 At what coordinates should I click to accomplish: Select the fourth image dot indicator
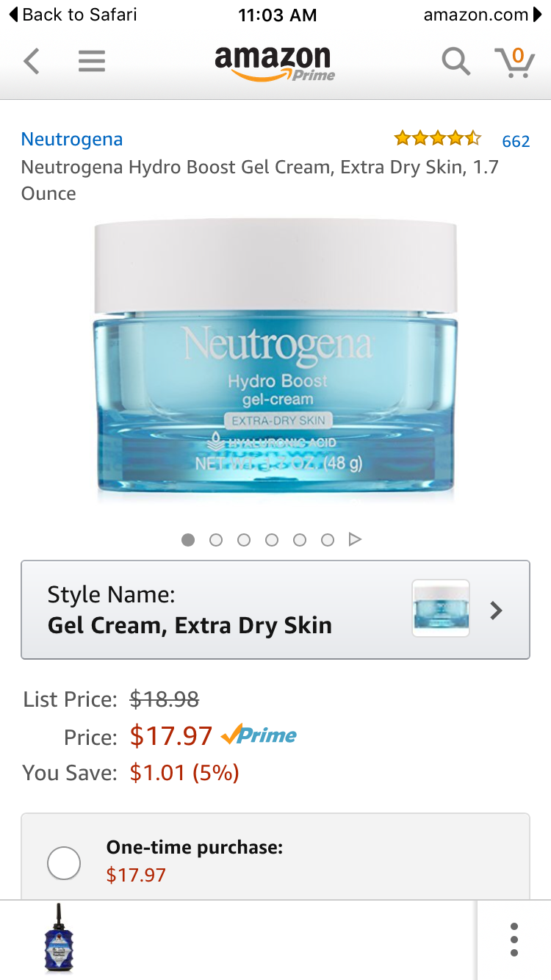coord(272,540)
